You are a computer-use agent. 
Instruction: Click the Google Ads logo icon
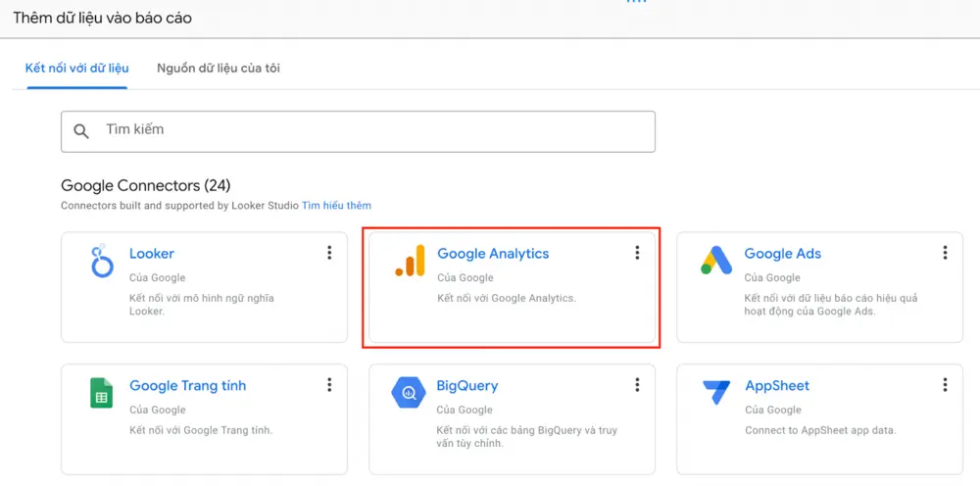(x=716, y=261)
